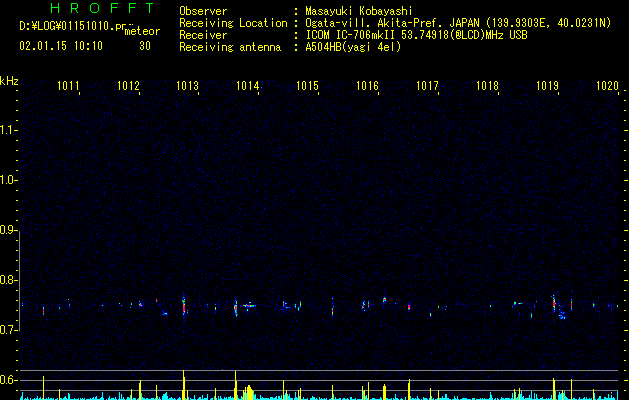Screen dimensions: 629x400
Task: Click the Ogata-vill. Akita-Pref. JAPAN location text
Action: [x=458, y=23]
